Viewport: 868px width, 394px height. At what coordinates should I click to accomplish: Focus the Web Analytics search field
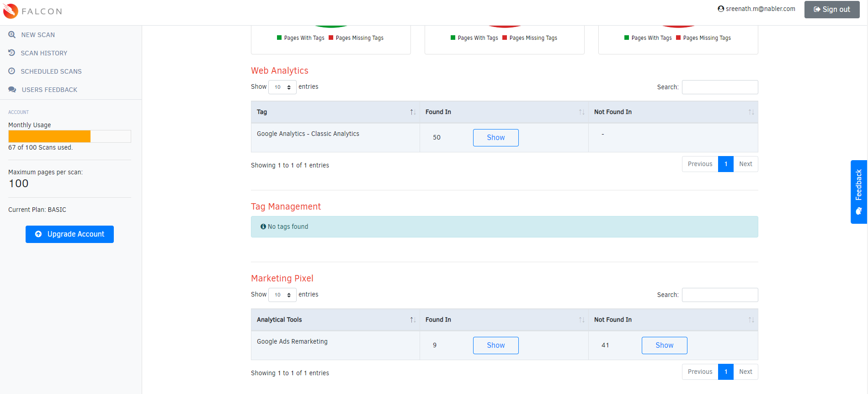719,87
